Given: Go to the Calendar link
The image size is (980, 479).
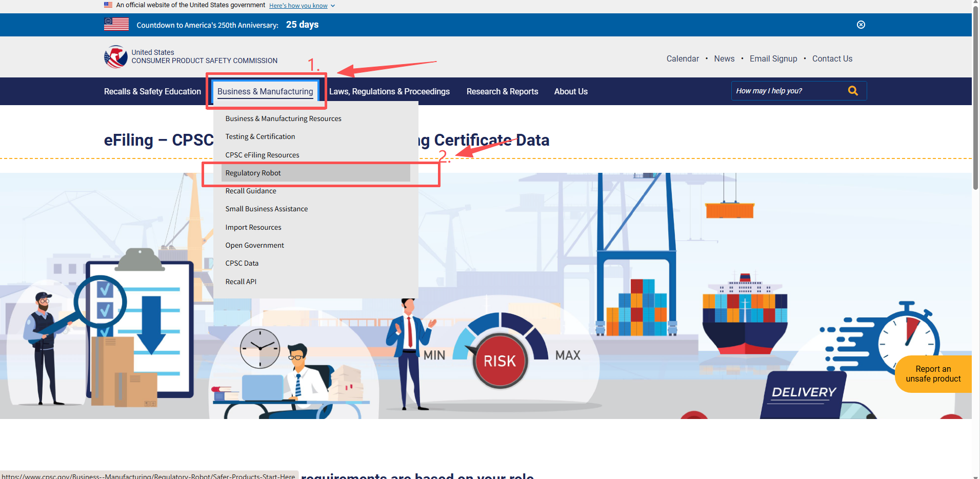Looking at the screenshot, I should pos(683,58).
